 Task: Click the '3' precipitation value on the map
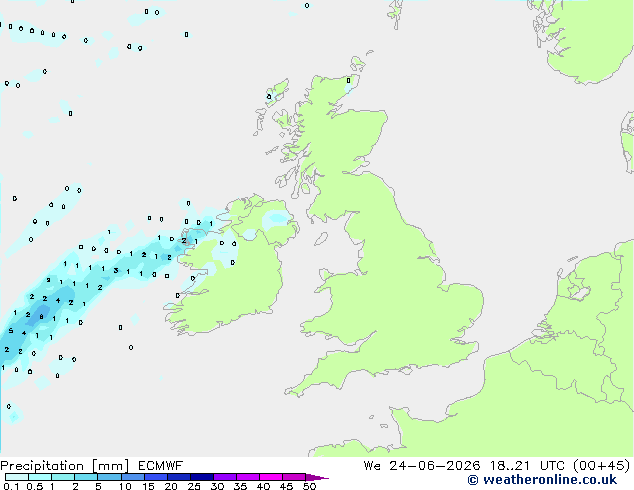[116, 270]
